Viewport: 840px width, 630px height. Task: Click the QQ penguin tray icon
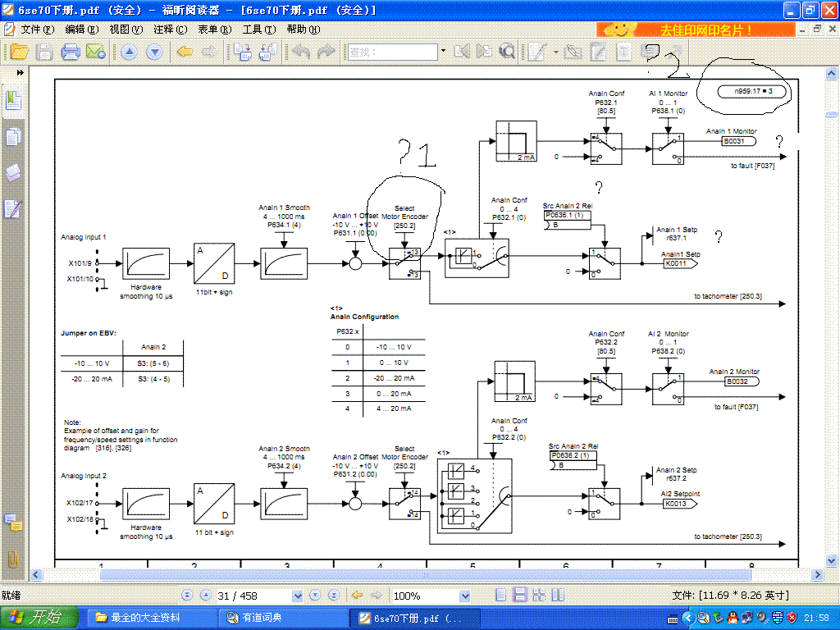[x=733, y=619]
